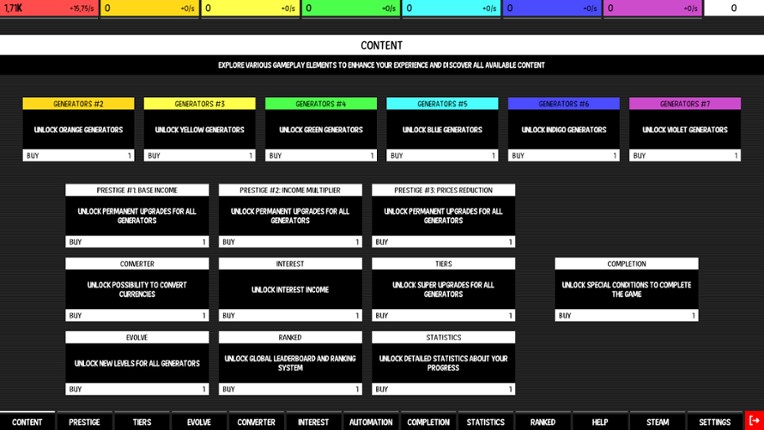Click the white currency counter
Image resolution: width=764 pixels, height=430 pixels.
click(x=734, y=8)
